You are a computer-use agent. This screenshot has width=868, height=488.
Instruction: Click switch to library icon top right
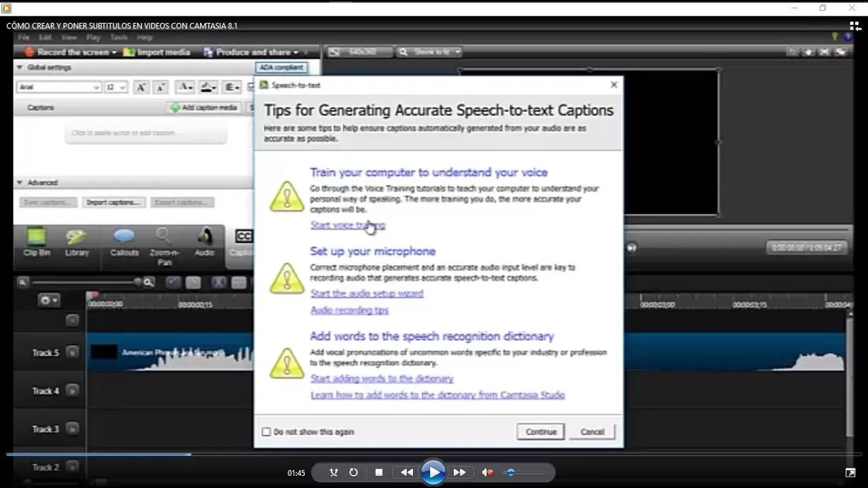855,26
